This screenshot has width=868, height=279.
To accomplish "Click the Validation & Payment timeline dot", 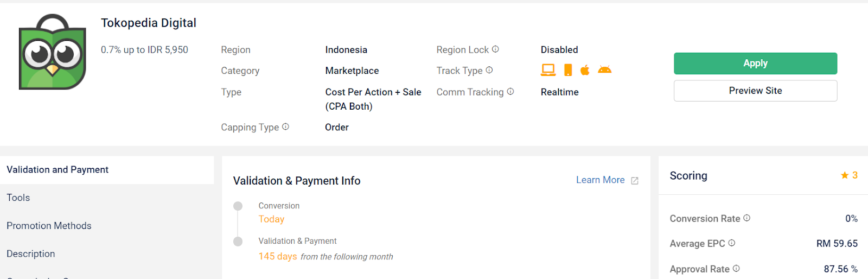I will tap(238, 241).
